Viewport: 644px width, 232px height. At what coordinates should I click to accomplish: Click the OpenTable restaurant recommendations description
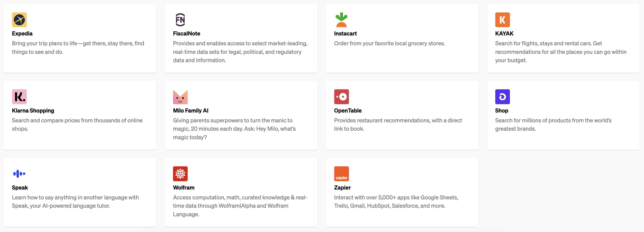click(398, 125)
